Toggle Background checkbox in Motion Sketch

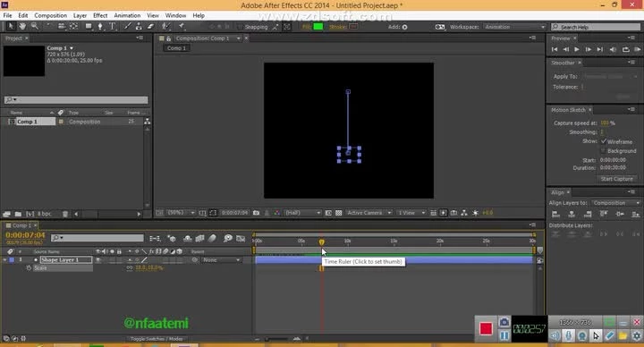tap(604, 151)
